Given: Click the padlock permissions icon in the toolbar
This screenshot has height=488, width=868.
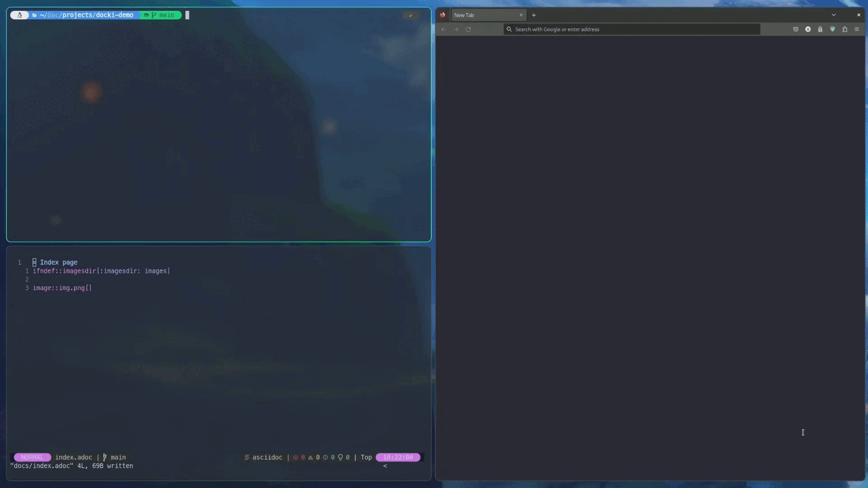Looking at the screenshot, I should point(820,29).
